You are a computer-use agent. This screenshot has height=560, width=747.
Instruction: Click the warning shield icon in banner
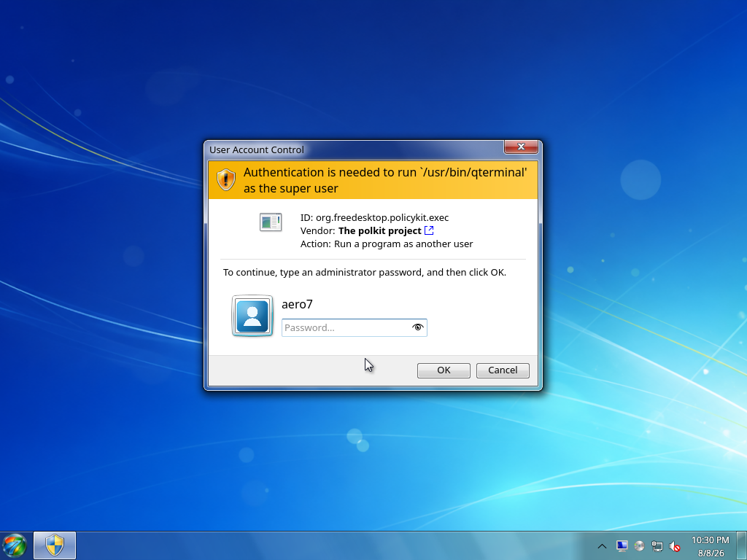226,179
